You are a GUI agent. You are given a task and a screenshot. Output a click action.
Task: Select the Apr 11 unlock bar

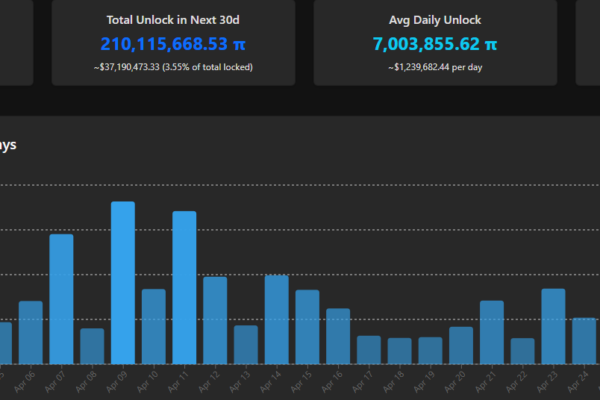click(184, 288)
